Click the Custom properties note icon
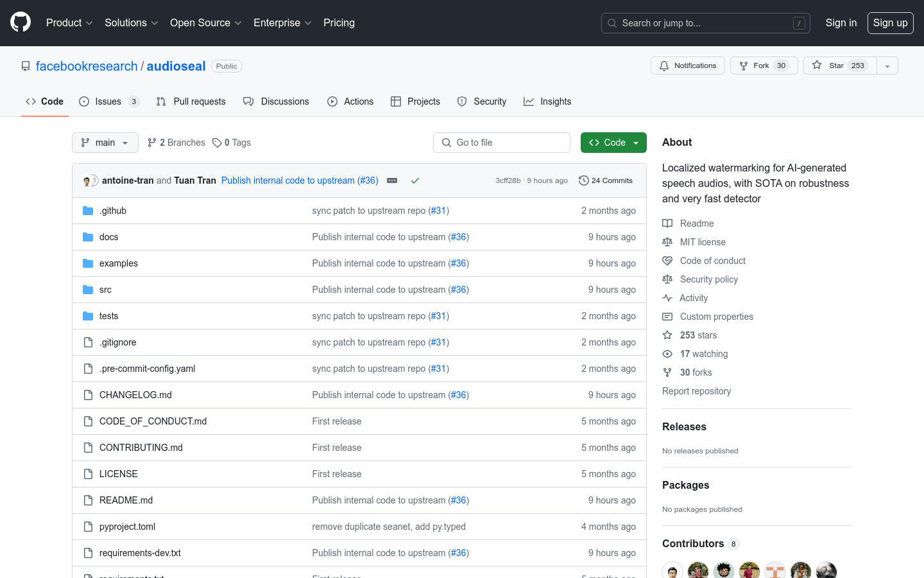This screenshot has height=578, width=924. (667, 317)
